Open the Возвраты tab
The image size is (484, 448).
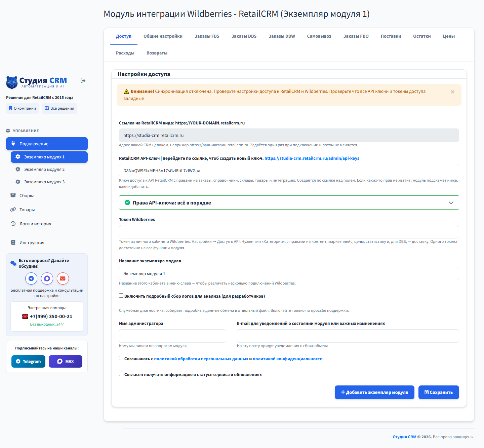157,53
